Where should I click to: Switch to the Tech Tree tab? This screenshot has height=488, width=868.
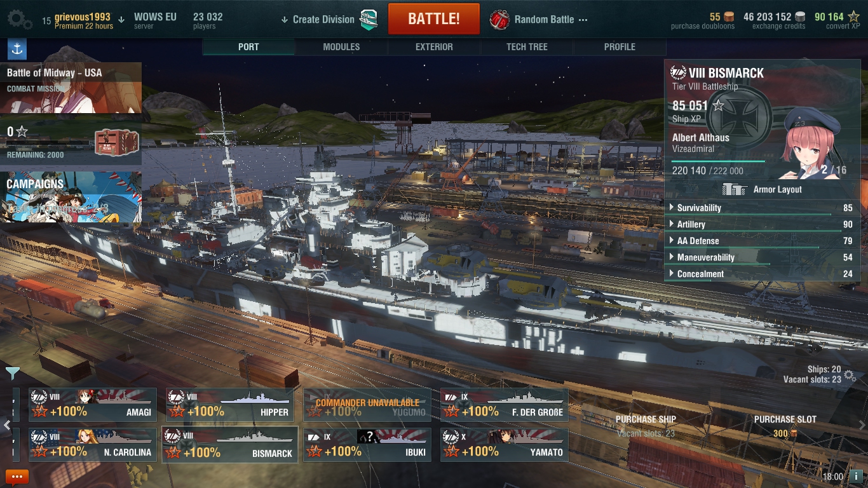click(527, 47)
